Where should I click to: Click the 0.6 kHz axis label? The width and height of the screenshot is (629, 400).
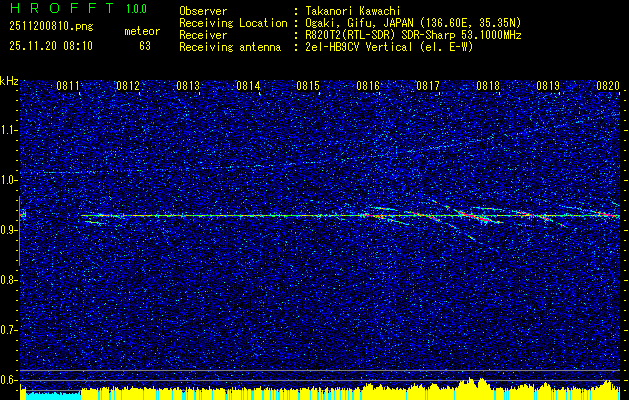pos(9,380)
